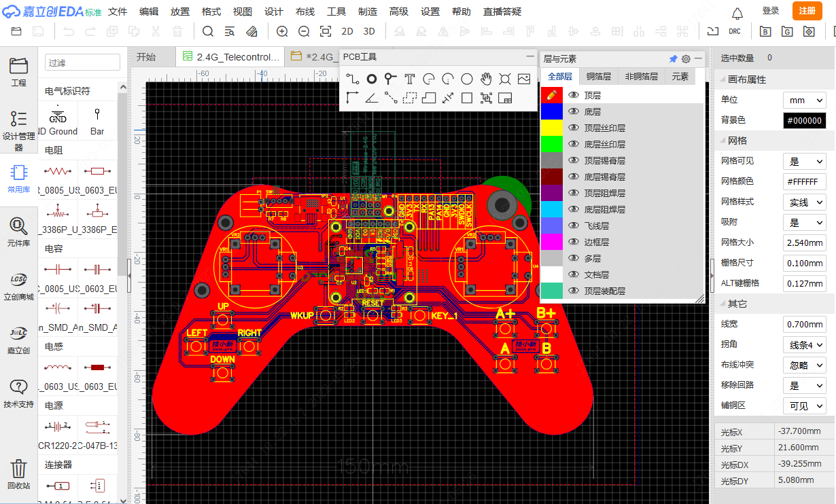Toggle visibility of the bottom layer (底层)
Screen dimensions: 836x504
[x=574, y=111]
